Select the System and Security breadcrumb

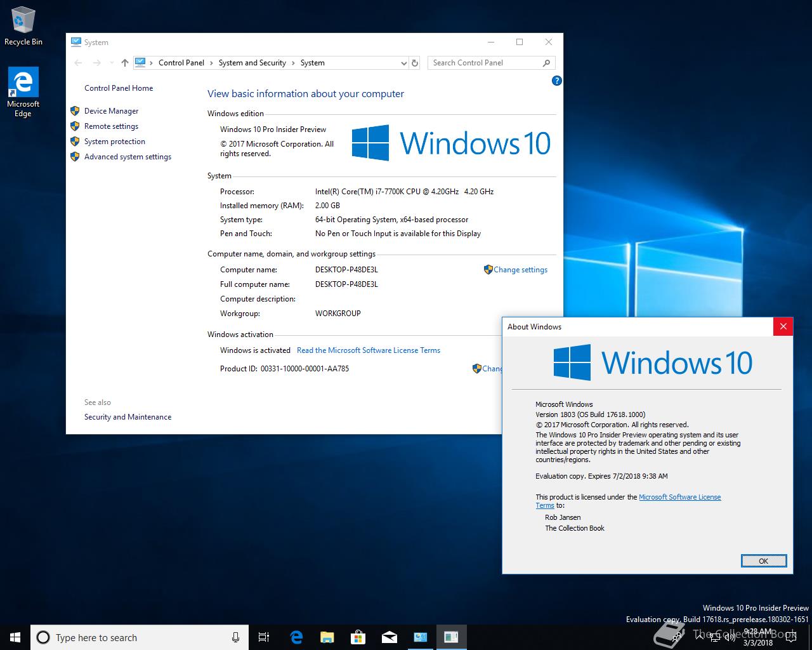[252, 63]
